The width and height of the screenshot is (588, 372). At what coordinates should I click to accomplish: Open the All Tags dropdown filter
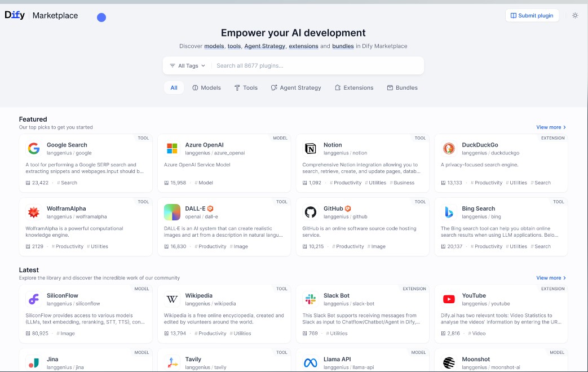(x=188, y=66)
